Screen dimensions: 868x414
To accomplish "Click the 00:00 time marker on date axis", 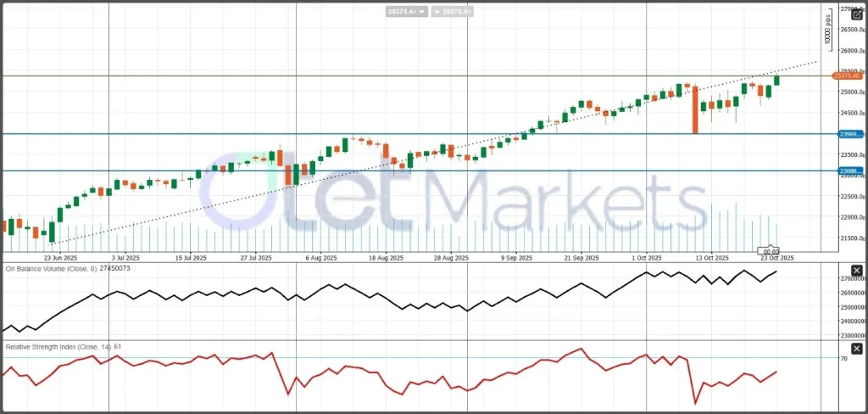I will tap(770, 251).
